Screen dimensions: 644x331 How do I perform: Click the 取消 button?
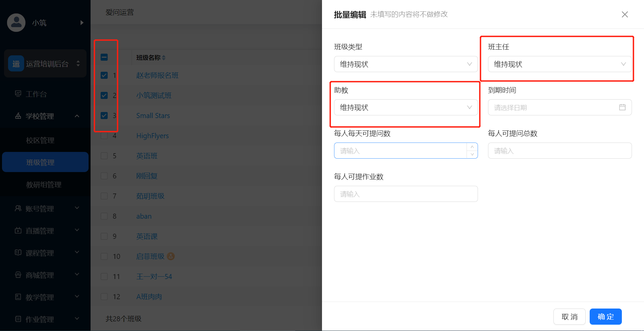(x=570, y=317)
